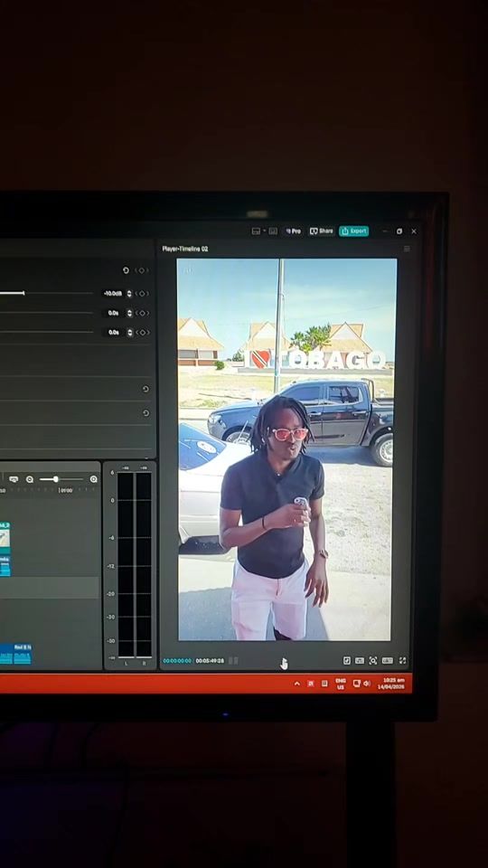Image resolution: width=488 pixels, height=868 pixels.
Task: Click the stepper of the first 0.0s field
Action: (x=129, y=313)
